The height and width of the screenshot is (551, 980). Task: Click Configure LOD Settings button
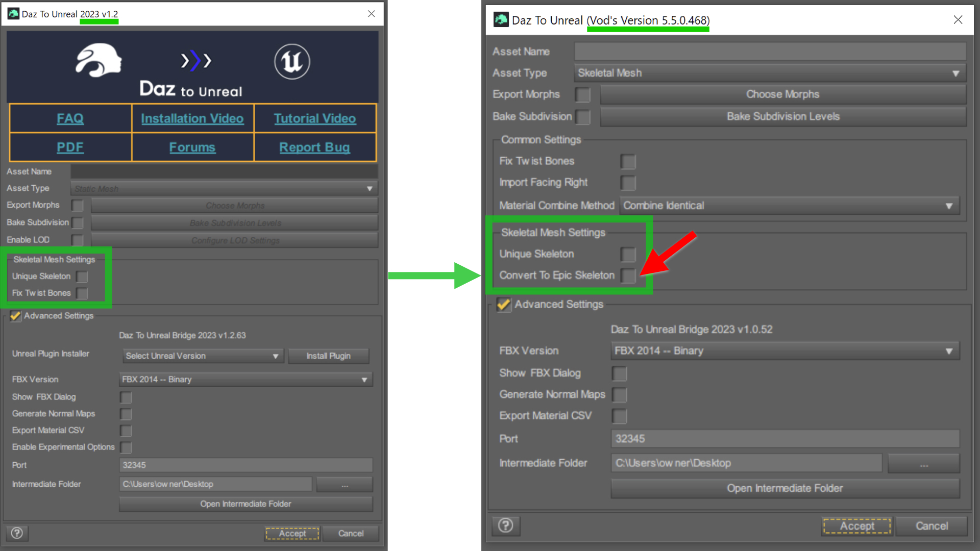coord(235,240)
